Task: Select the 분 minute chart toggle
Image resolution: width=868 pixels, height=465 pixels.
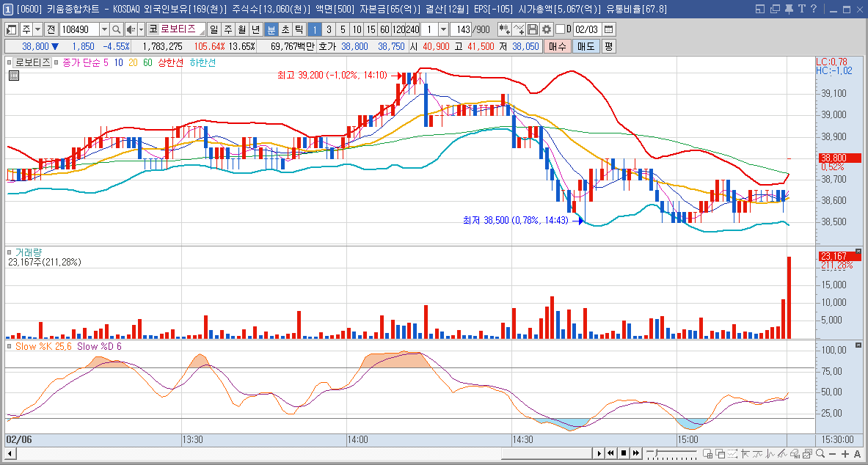Action: coord(271,29)
